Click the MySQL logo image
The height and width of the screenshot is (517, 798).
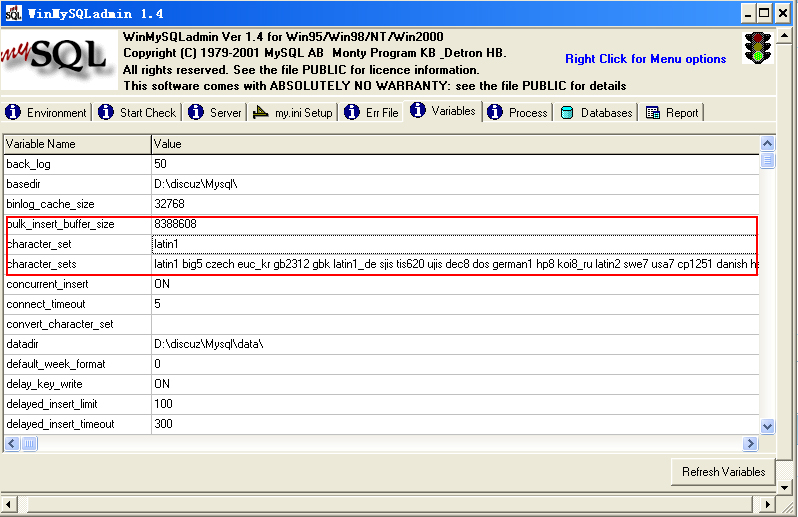60,60
